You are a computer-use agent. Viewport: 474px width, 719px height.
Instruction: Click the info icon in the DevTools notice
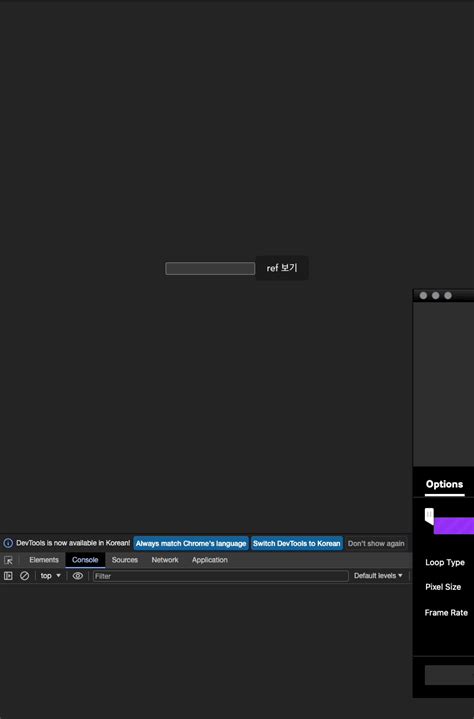tap(8, 543)
